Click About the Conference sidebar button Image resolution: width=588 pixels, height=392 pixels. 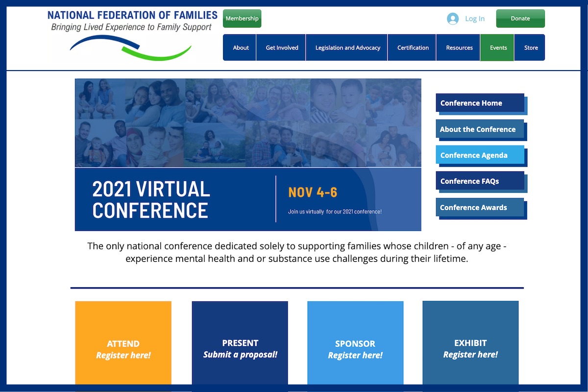480,129
